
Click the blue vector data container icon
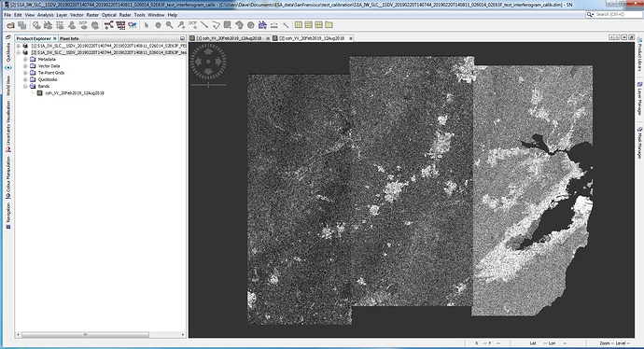coord(262,25)
